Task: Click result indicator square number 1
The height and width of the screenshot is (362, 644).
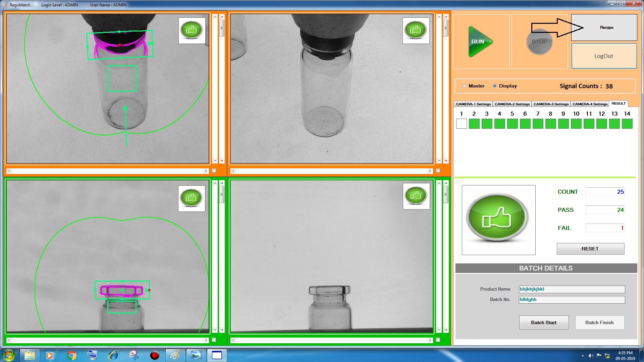Action: 462,124
